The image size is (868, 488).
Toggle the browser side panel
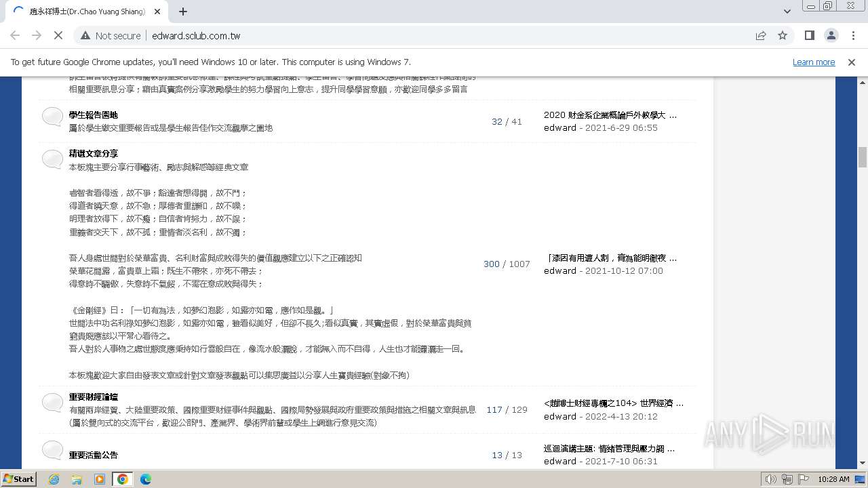[x=809, y=35]
